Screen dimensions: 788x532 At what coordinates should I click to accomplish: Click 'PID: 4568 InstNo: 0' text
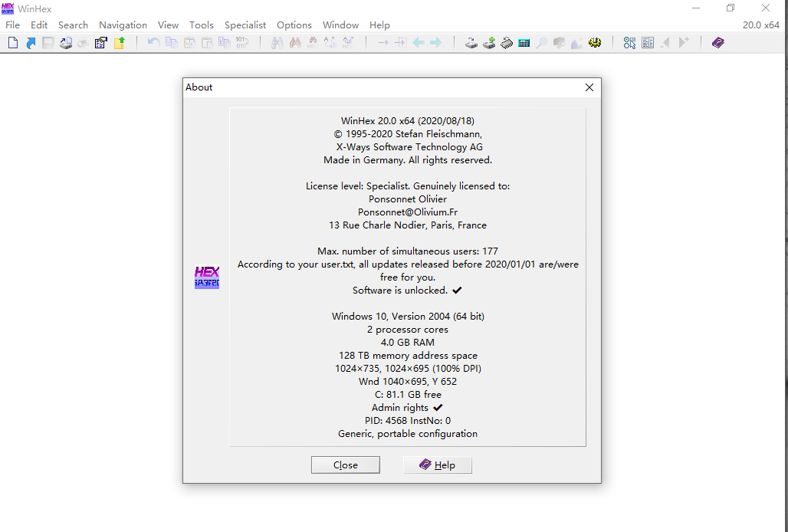point(408,421)
